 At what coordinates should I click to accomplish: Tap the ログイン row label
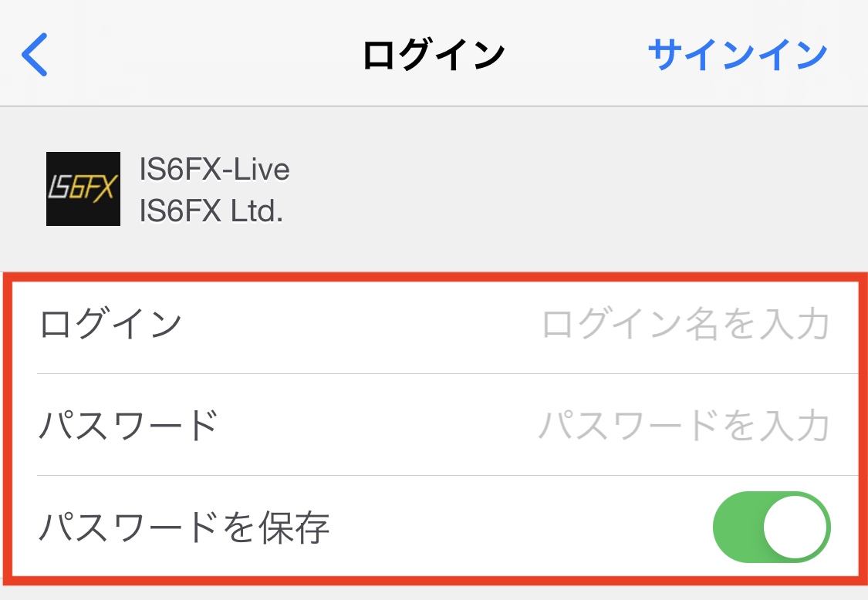[110, 324]
